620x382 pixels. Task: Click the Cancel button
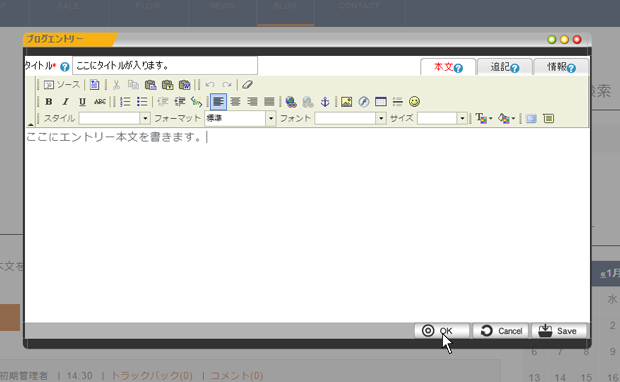pyautogui.click(x=501, y=331)
